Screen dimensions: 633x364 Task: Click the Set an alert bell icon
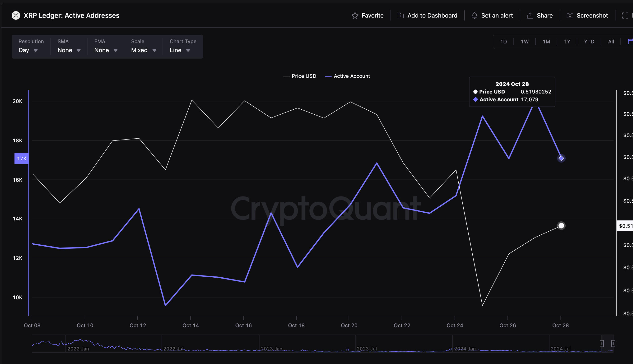(474, 15)
